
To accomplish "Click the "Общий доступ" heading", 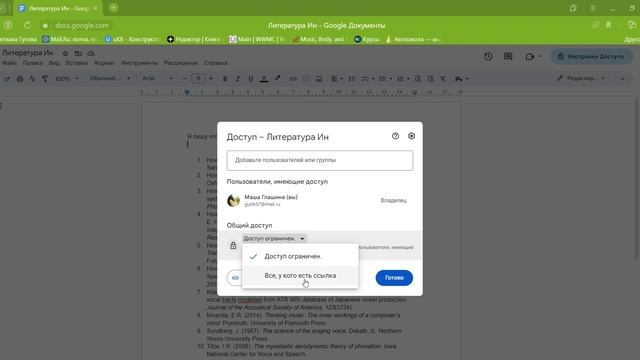I will (249, 225).
